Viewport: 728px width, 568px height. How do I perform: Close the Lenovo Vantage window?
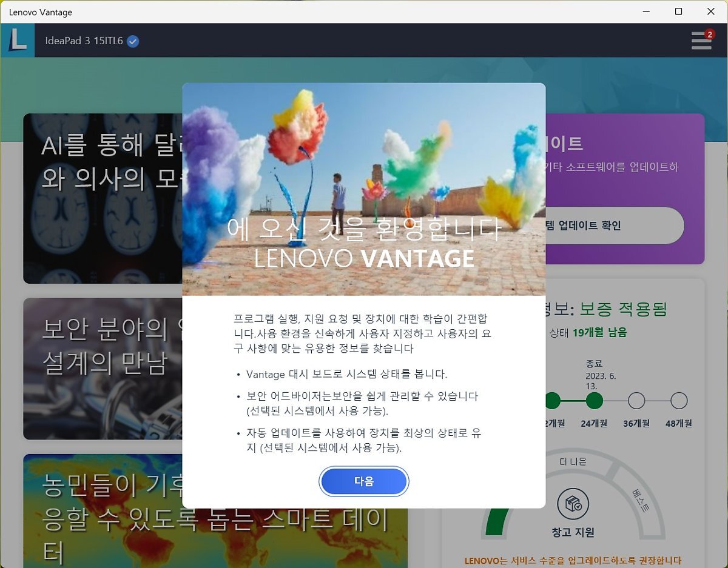[x=711, y=12]
